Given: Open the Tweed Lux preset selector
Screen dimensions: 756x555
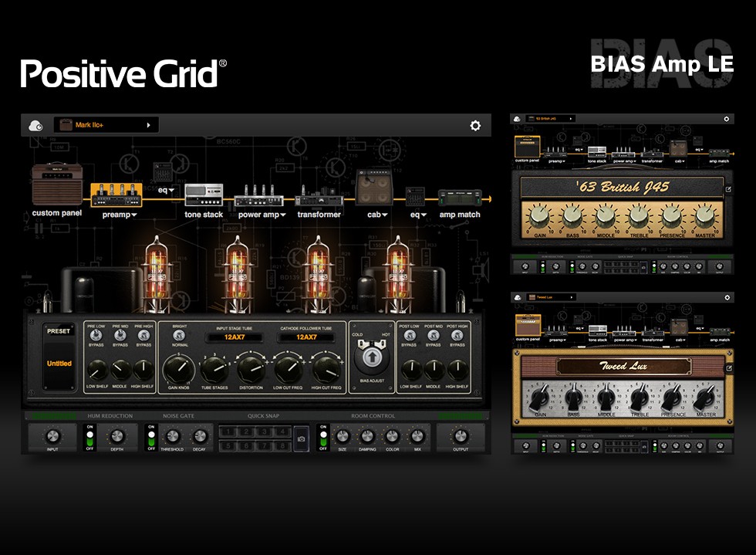Looking at the screenshot, I should point(551,297).
